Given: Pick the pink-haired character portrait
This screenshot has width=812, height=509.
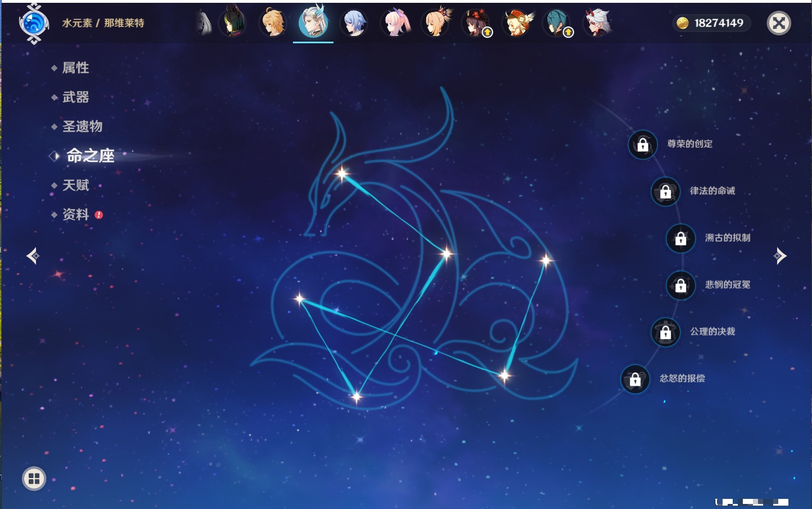Looking at the screenshot, I should click(x=395, y=23).
